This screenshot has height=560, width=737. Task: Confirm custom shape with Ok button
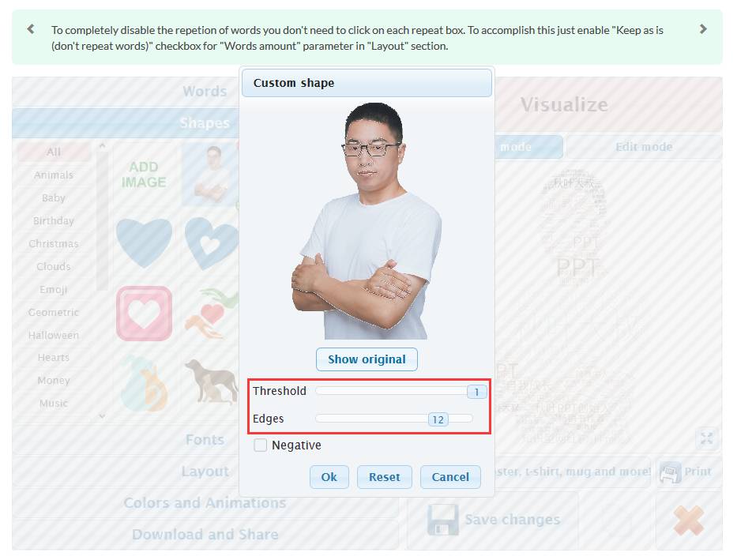[329, 477]
